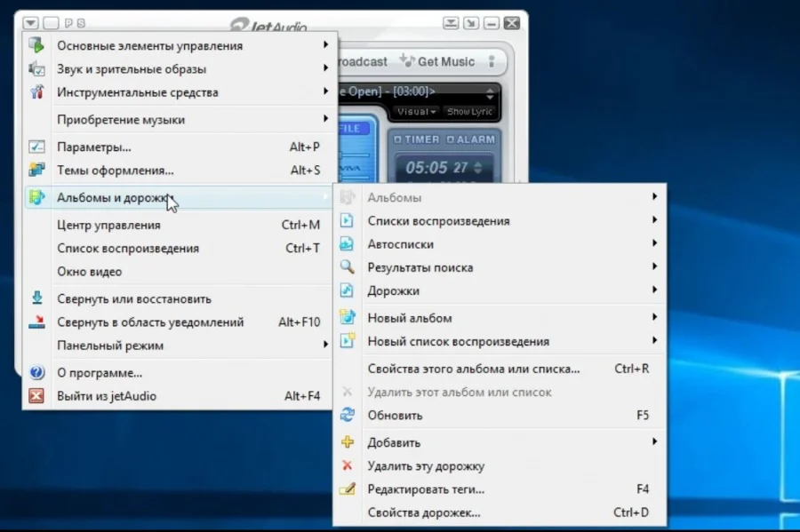Image resolution: width=800 pixels, height=532 pixels.
Task: Click the icon beside Основные элементы управления
Action: point(36,44)
